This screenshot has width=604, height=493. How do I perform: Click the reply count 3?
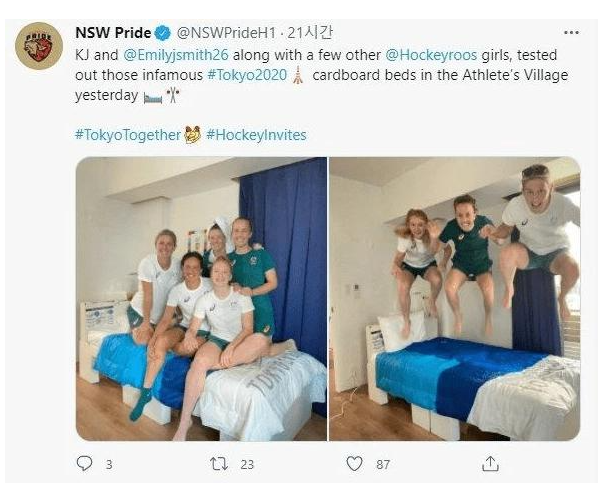coord(109,464)
